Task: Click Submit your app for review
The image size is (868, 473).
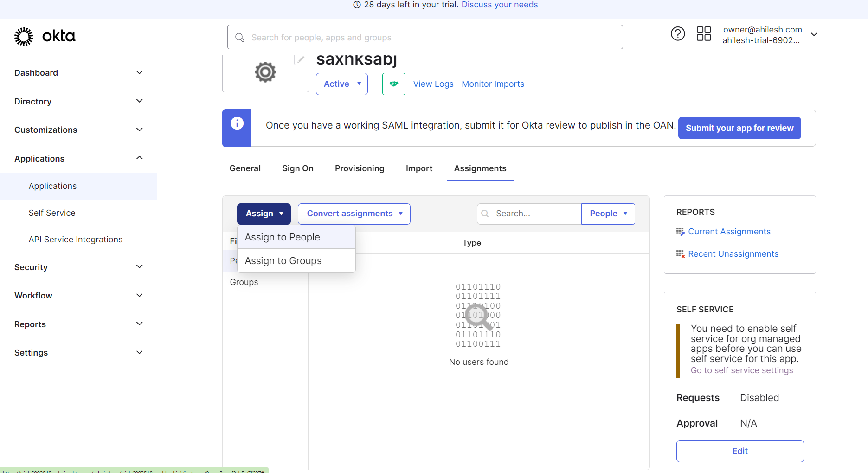Action: 739,128
